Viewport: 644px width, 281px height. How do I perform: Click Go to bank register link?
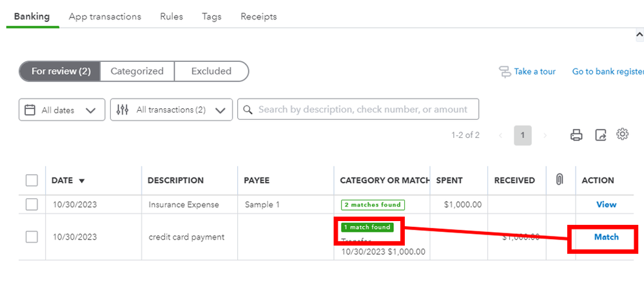[608, 72]
